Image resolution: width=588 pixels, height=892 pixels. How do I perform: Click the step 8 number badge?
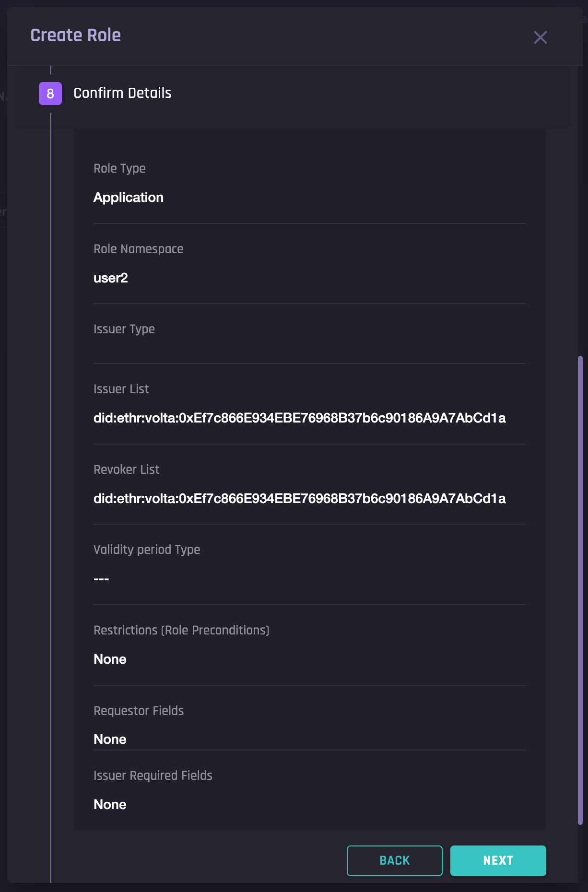click(50, 94)
